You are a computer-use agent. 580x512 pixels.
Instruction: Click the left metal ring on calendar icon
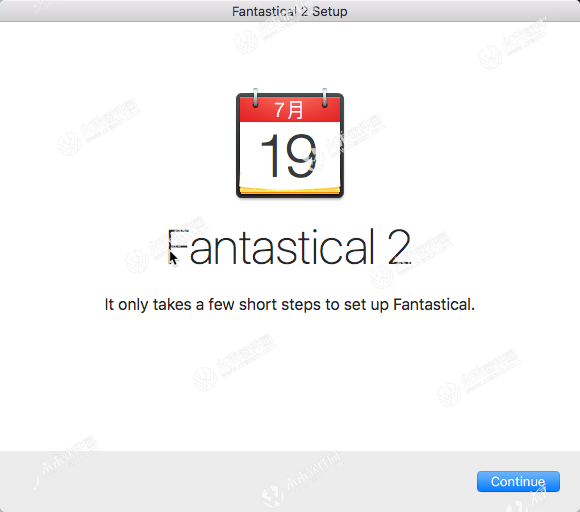click(x=255, y=98)
